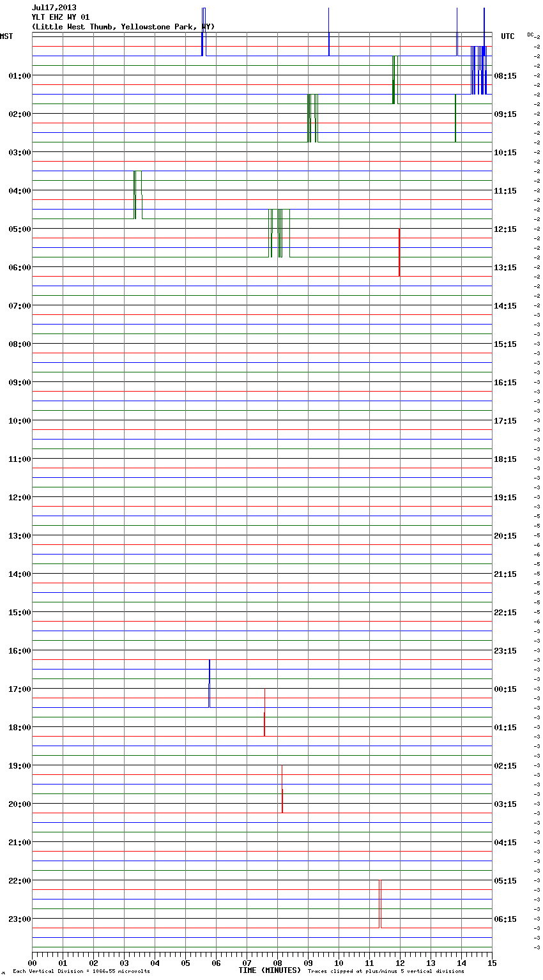The image size is (543, 980).
Task: Click the MST timezone header
Action: tap(6, 36)
